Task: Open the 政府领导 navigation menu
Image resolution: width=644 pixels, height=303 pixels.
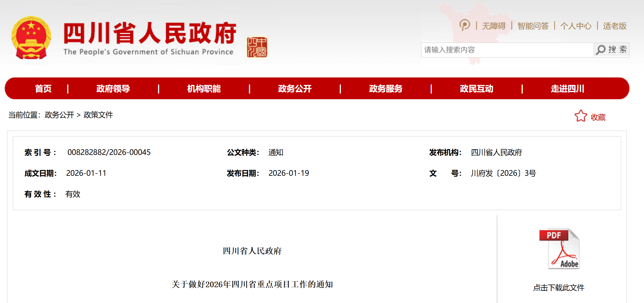Action: [113, 89]
